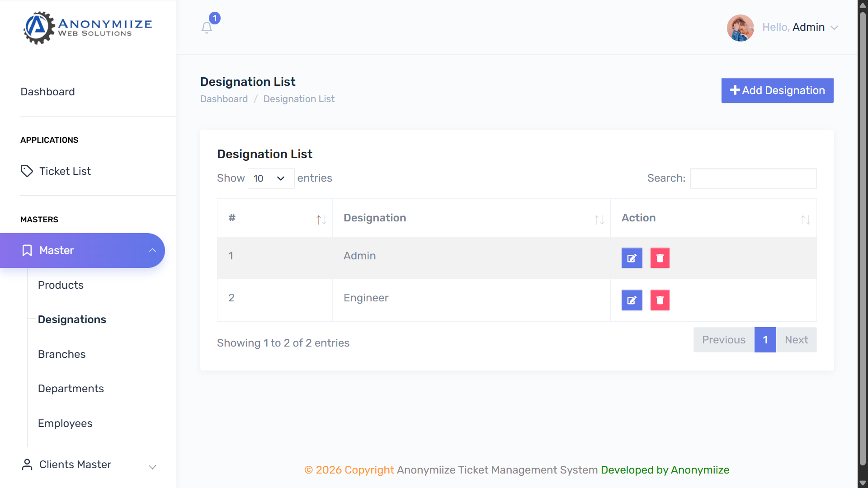Sort by the # column arrows
Image resolution: width=868 pixels, height=488 pixels.
coord(321,220)
